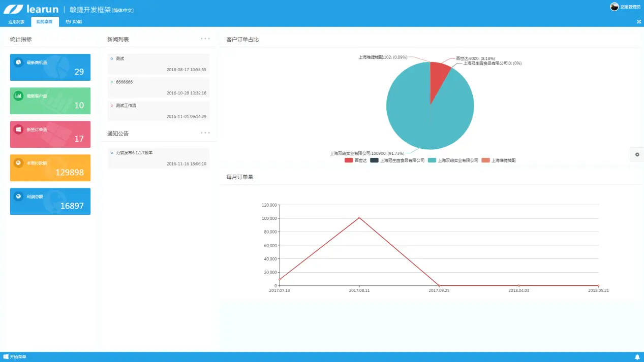Click the 客户订单占比 panel title
This screenshot has height=362, width=644.
point(242,39)
